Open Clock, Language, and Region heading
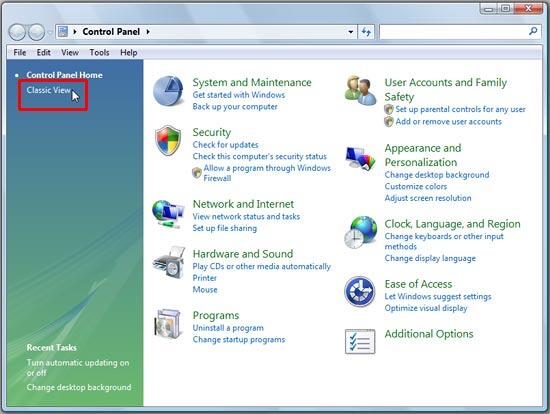 tap(452, 224)
